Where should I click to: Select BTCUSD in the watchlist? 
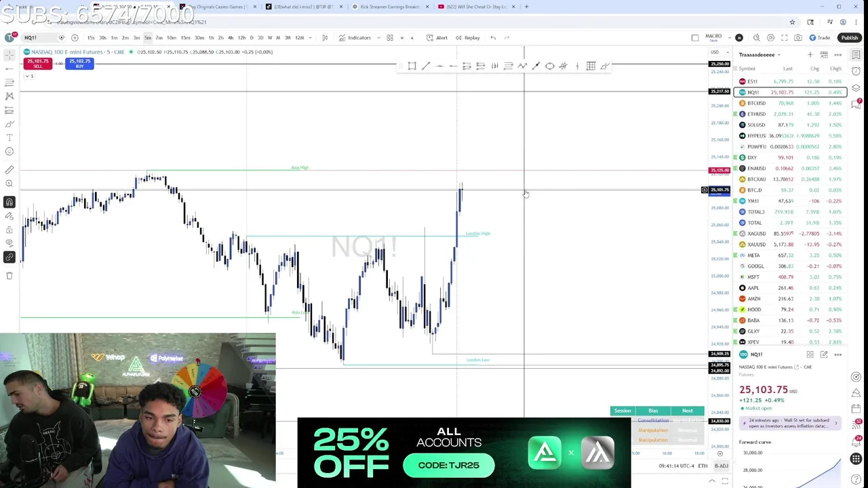tap(790, 103)
